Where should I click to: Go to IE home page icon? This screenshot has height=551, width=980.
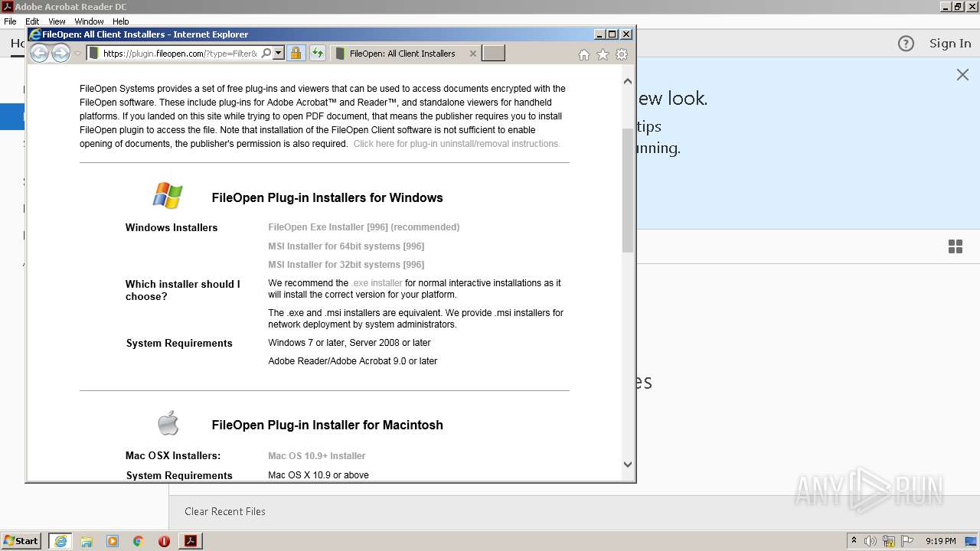pos(584,54)
